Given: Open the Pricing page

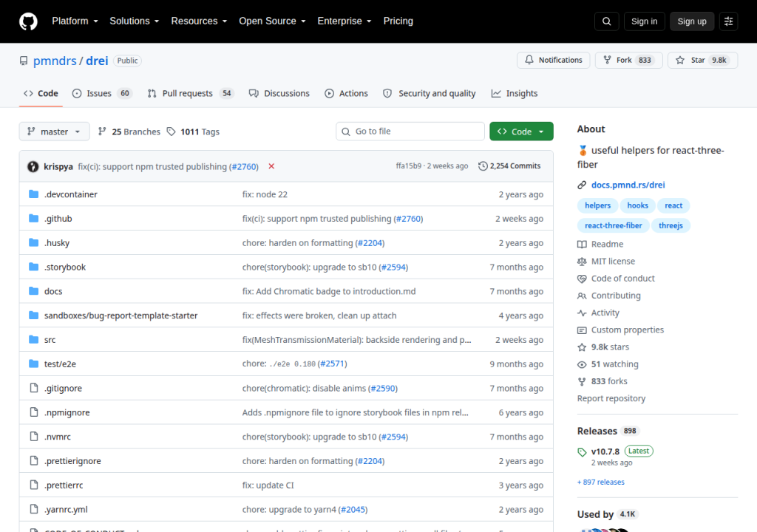Looking at the screenshot, I should click(x=398, y=21).
